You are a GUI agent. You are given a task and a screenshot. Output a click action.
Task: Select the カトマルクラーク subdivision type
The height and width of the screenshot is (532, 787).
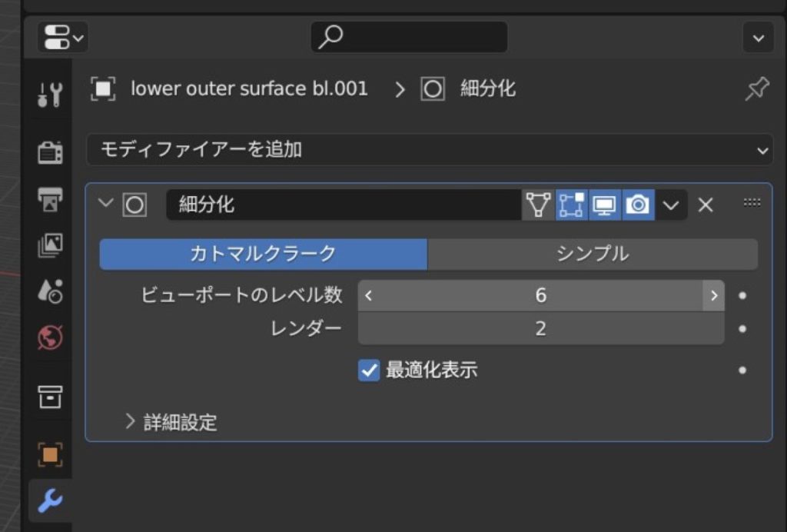[x=263, y=254]
